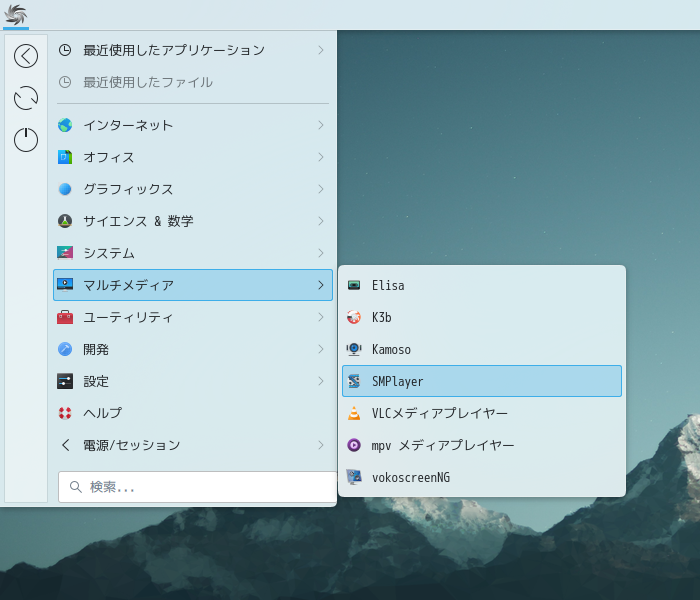Click the back arrow left of 電源/セッション
700x600 pixels.
[66, 445]
